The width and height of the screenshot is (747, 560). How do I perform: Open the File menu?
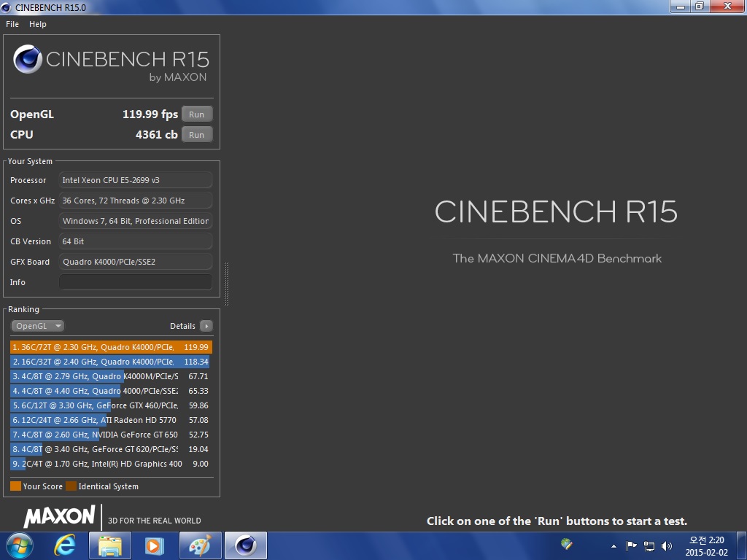click(12, 24)
